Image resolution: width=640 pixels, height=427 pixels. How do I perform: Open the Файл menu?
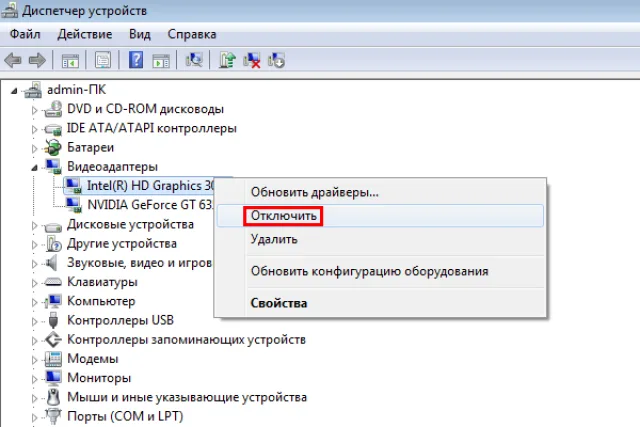(x=25, y=34)
